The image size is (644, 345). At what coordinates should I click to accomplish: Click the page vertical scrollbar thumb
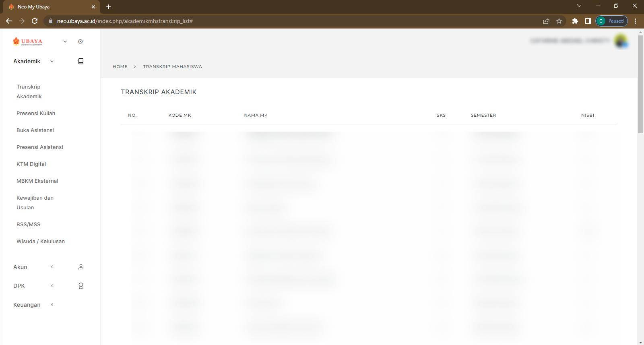coord(640,85)
